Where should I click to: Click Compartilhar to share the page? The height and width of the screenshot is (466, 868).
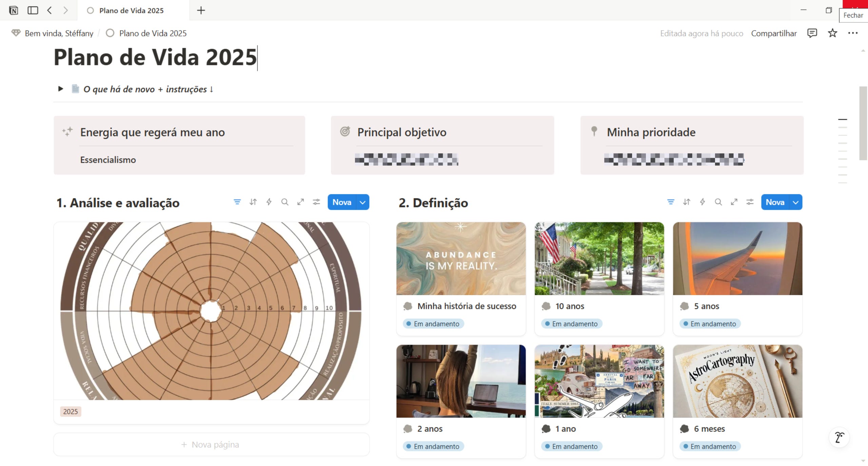774,33
